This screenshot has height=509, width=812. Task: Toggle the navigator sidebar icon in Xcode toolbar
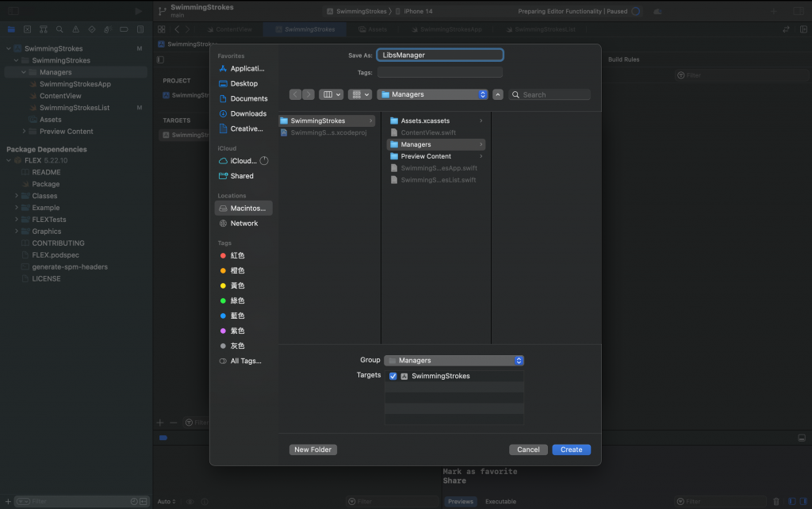click(x=13, y=11)
